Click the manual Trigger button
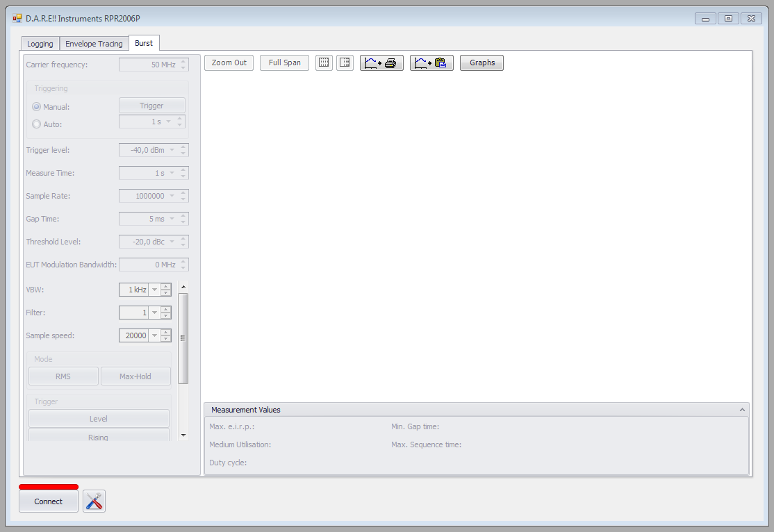This screenshot has height=532, width=774. [152, 106]
